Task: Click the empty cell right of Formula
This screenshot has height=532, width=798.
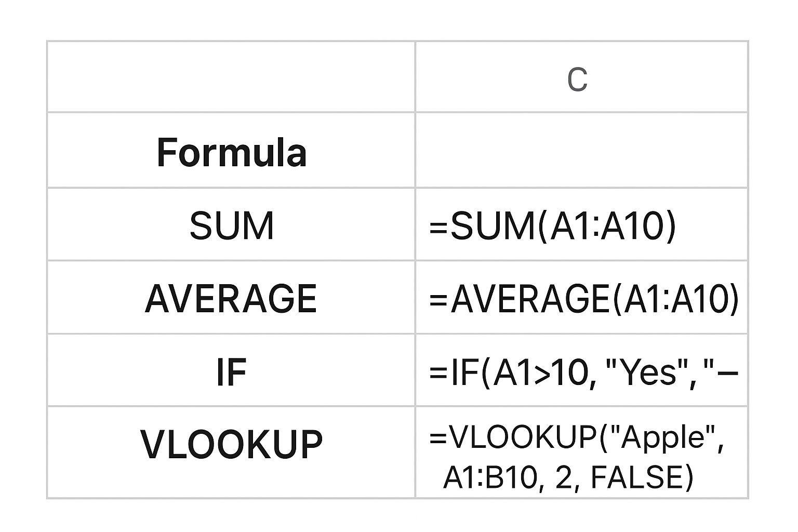Action: (x=581, y=151)
